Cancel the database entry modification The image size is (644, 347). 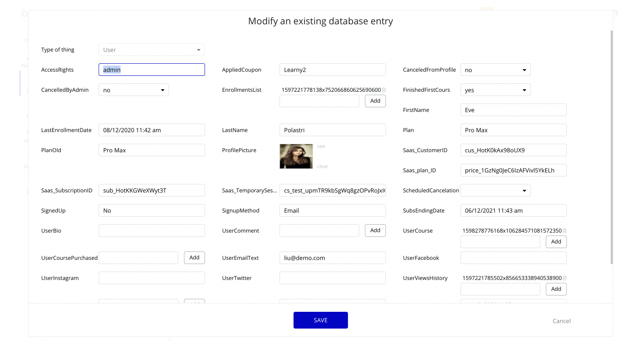point(561,321)
